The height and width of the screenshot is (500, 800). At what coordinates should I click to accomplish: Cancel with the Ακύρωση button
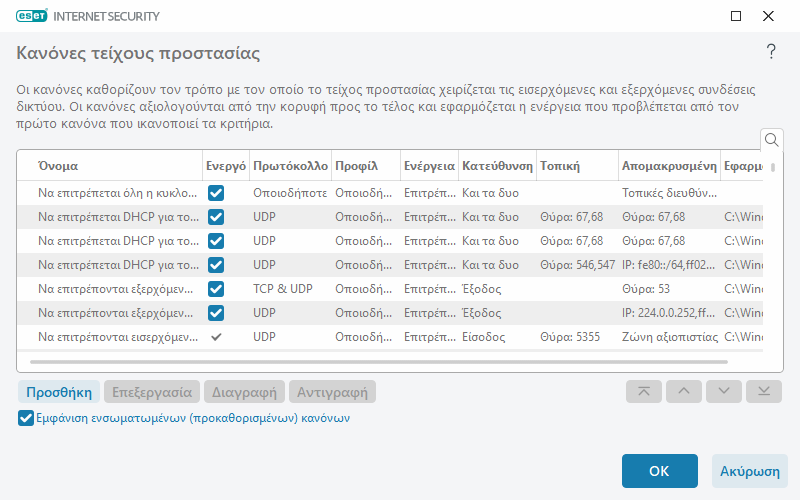pyautogui.click(x=749, y=471)
